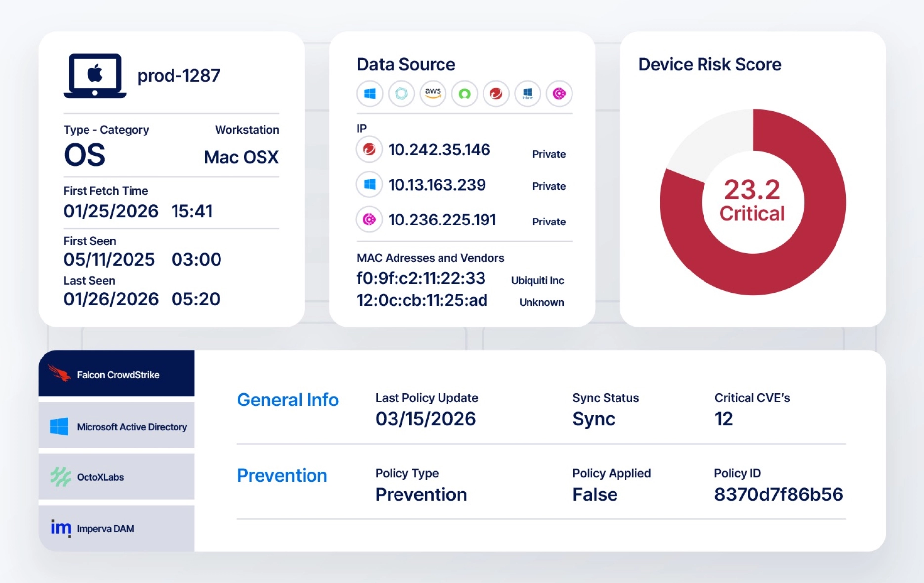The width and height of the screenshot is (924, 583).
Task: Click the OctoXLabs green logo
Action: click(x=61, y=477)
